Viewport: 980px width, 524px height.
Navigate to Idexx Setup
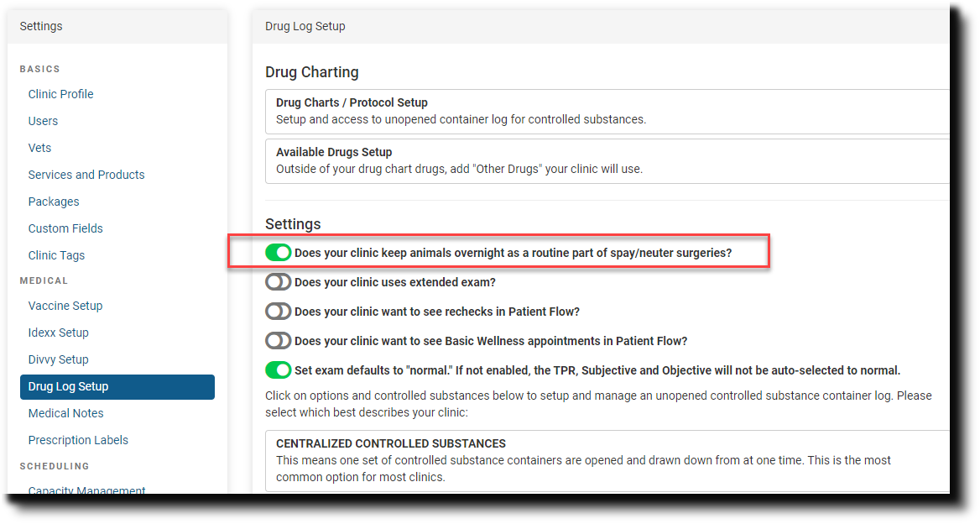pyautogui.click(x=58, y=333)
